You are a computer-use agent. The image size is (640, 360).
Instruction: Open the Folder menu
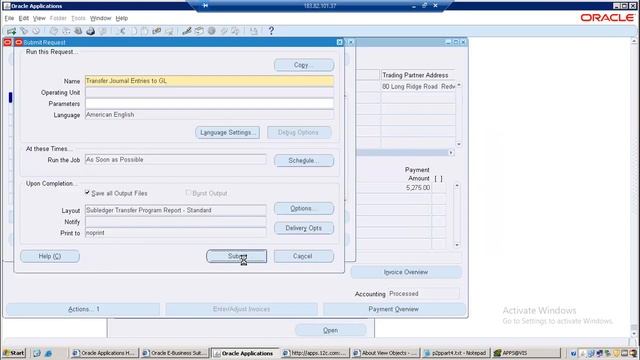tap(58, 18)
